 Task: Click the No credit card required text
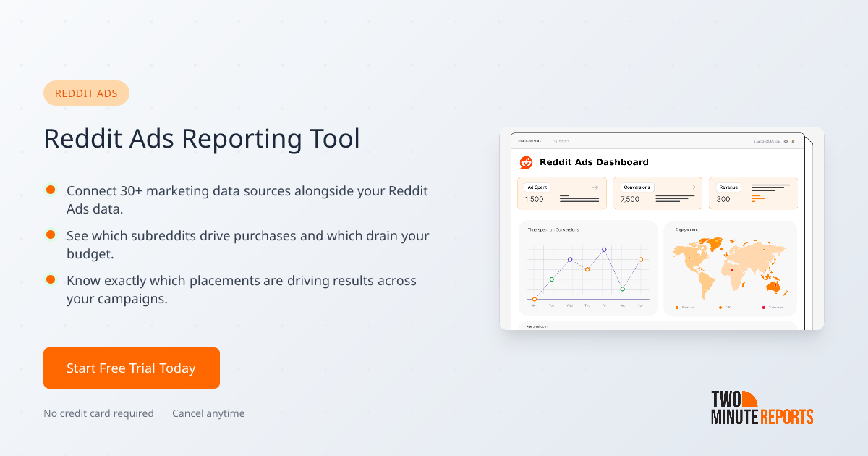(x=98, y=413)
